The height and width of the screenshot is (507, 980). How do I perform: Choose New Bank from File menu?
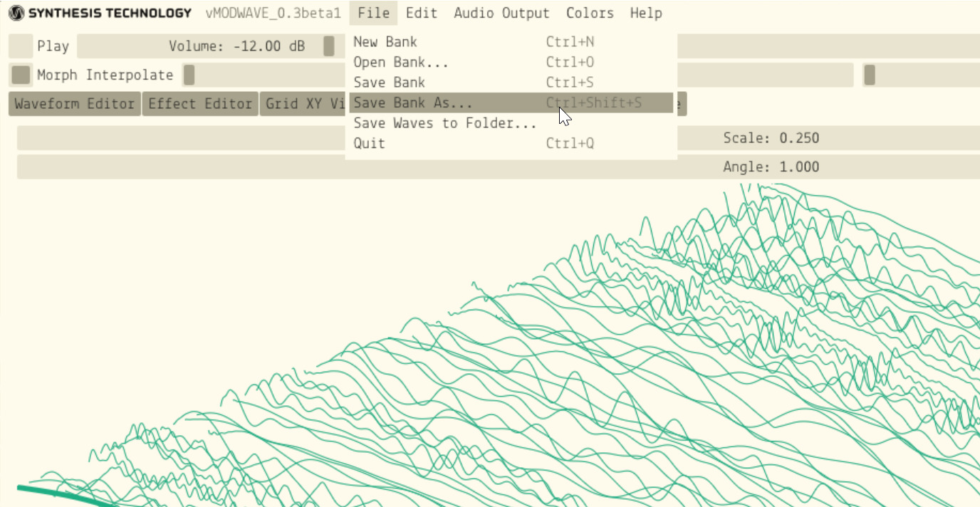pos(511,42)
